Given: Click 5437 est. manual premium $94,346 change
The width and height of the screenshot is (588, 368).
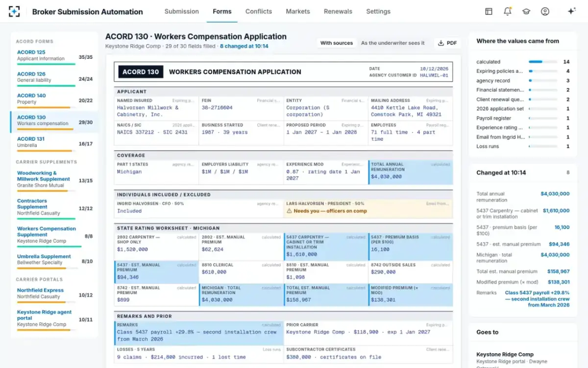Looking at the screenshot, I should point(523,244).
